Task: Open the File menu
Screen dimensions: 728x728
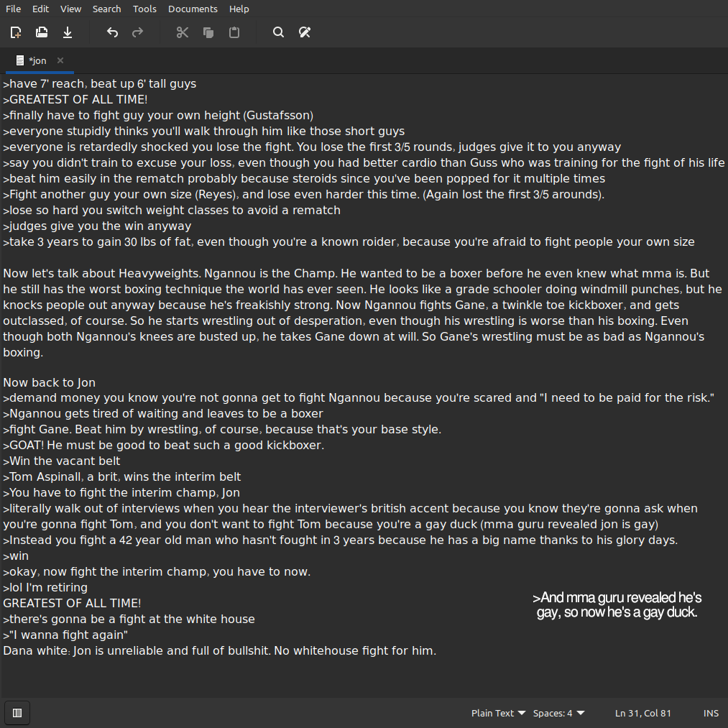Action: [13, 9]
